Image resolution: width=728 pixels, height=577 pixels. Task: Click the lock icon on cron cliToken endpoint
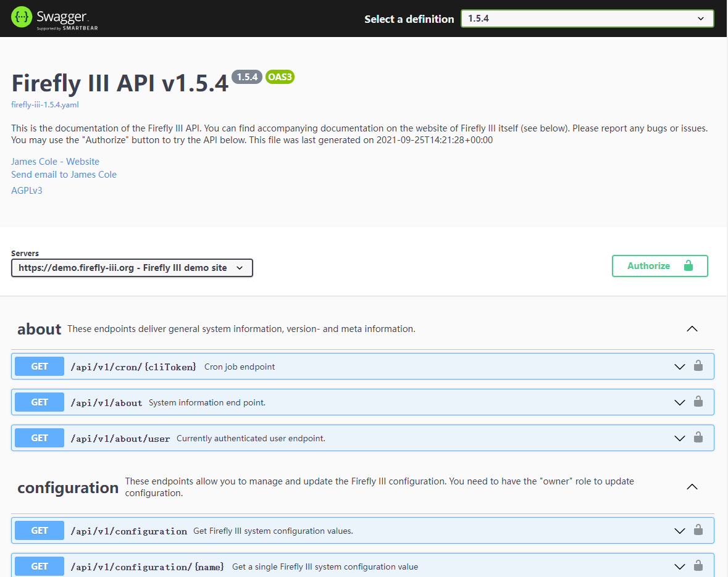[x=698, y=366]
